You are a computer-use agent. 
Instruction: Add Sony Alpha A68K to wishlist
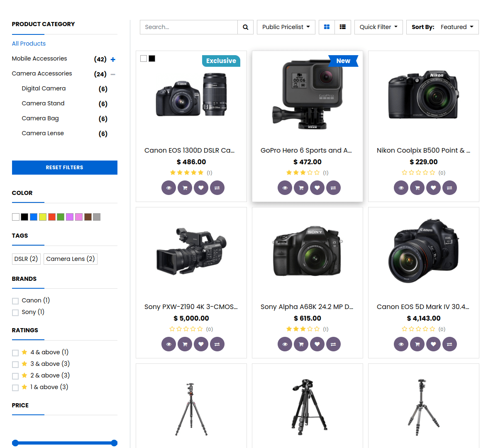317,344
